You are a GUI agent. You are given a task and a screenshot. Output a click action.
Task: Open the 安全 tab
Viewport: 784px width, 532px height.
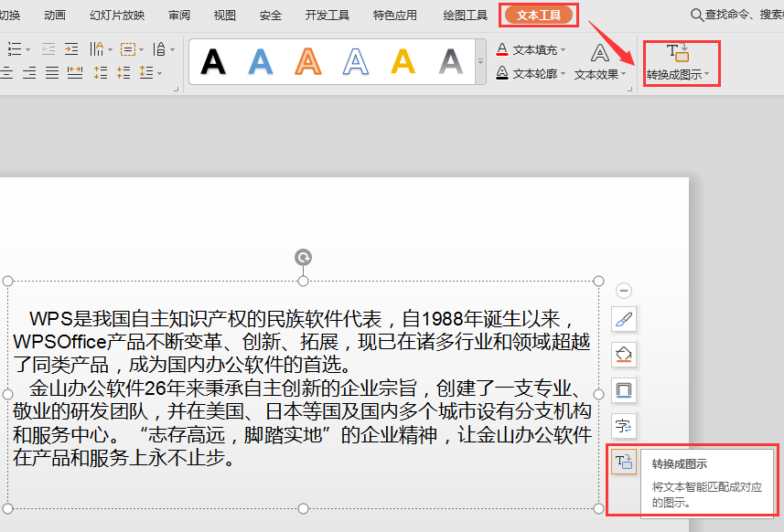tap(271, 16)
